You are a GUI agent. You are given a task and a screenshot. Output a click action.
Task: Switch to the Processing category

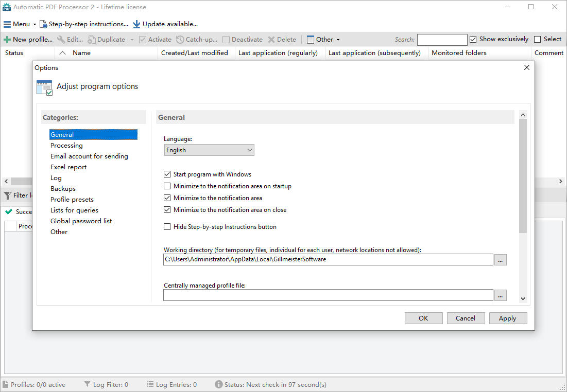pyautogui.click(x=66, y=145)
